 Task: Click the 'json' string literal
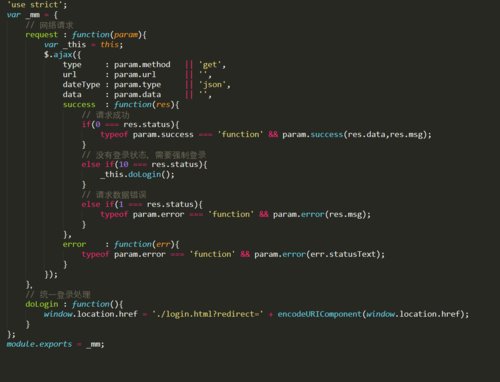point(214,85)
